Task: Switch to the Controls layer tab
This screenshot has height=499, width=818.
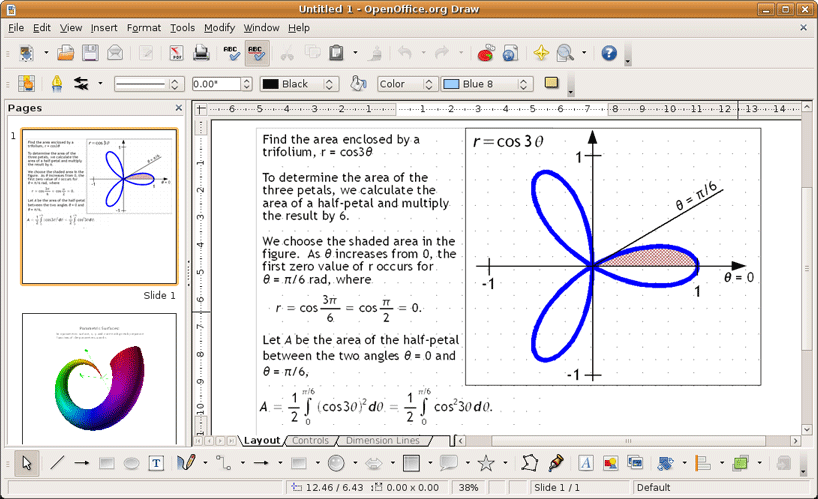Action: click(x=310, y=440)
